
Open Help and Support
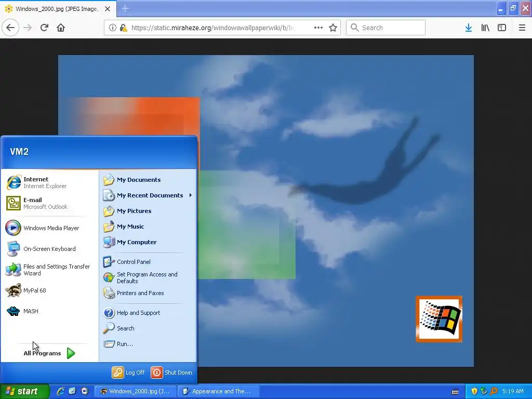(148, 313)
